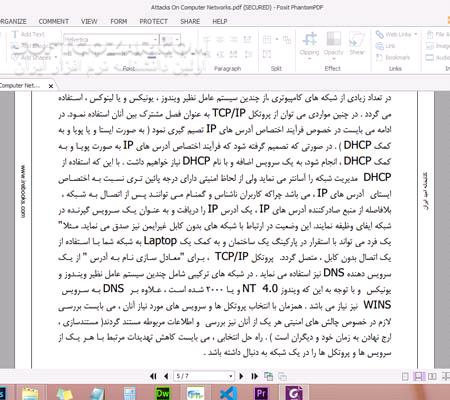The image size is (450, 400).
Task: Open Visual Studio Code from the taskbar
Action: point(228,393)
